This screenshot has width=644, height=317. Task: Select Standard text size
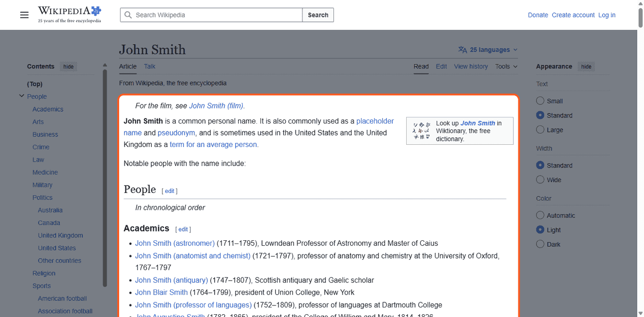(540, 115)
